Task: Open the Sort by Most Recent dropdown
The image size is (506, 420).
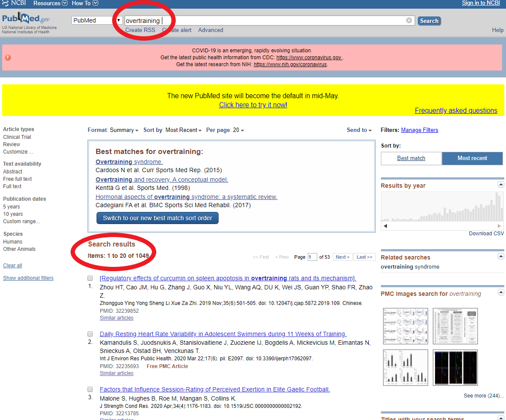Action: [172, 130]
